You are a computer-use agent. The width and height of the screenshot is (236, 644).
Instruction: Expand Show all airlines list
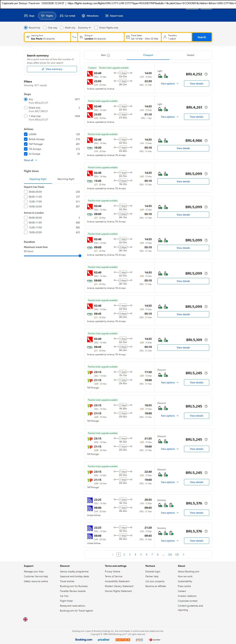coord(30,160)
